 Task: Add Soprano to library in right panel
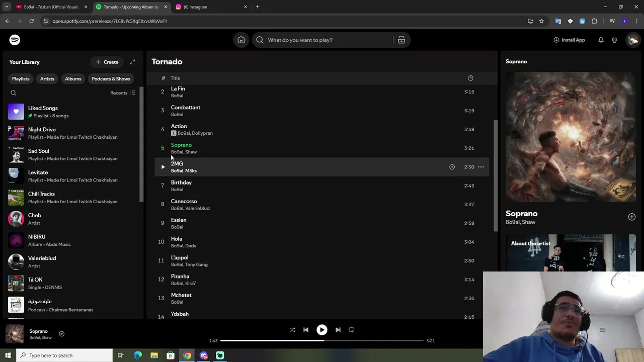tap(631, 217)
